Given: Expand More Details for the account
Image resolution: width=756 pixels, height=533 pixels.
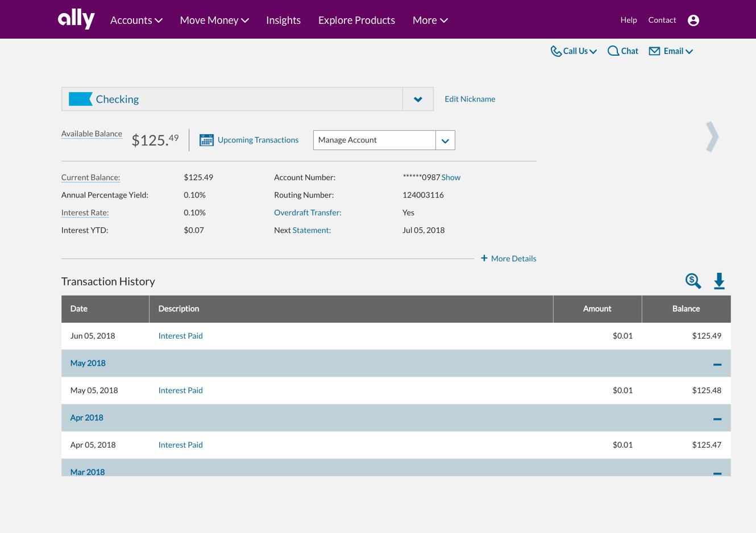Looking at the screenshot, I should click(x=508, y=259).
